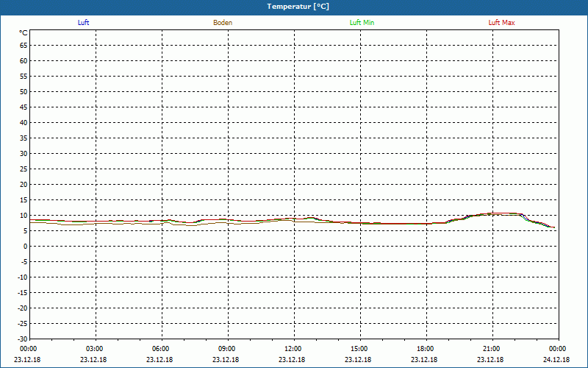Click the 25 y-axis value

click(x=24, y=169)
